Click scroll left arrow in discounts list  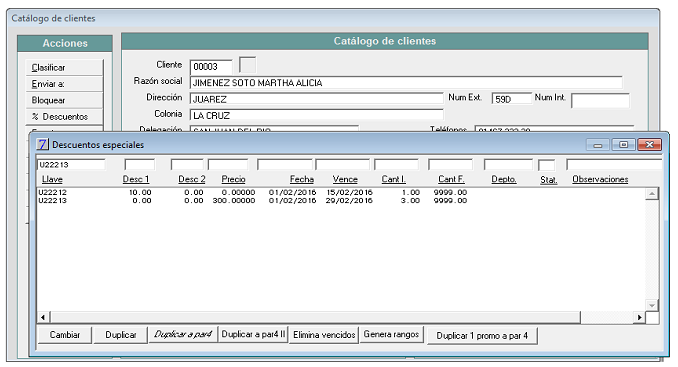(43, 317)
